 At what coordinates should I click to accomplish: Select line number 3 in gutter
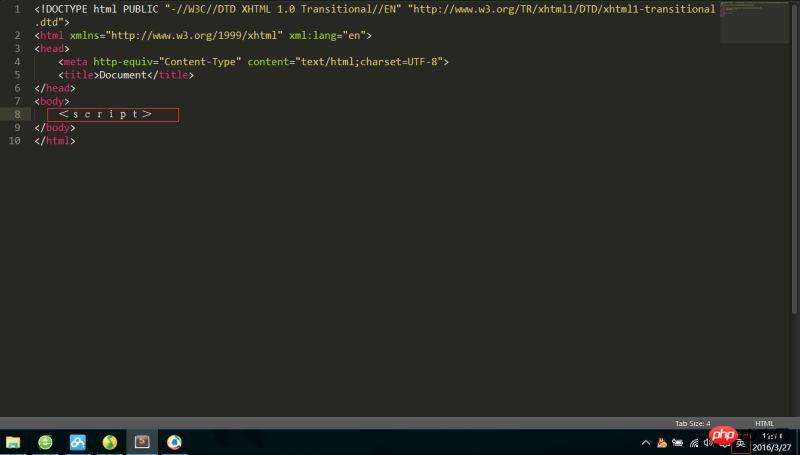pyautogui.click(x=17, y=48)
